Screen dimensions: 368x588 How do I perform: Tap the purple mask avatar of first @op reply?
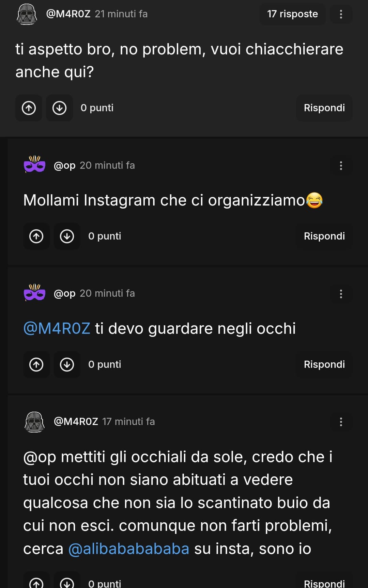click(x=34, y=165)
